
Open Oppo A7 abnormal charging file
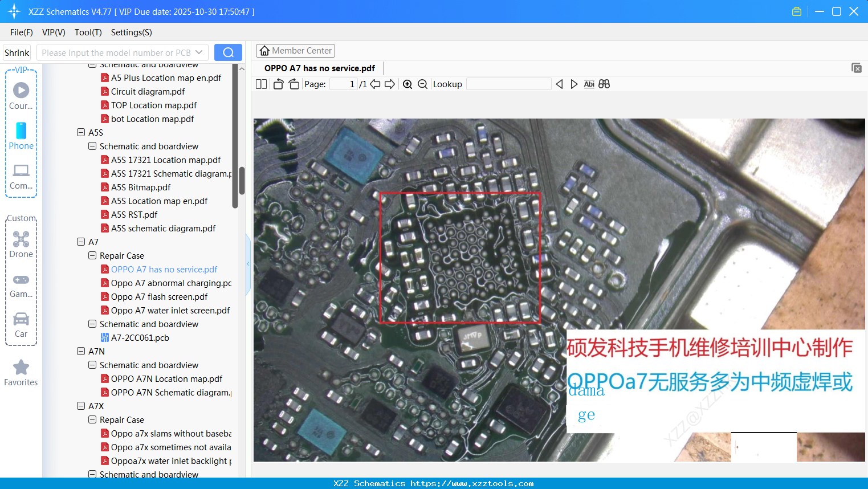click(171, 283)
